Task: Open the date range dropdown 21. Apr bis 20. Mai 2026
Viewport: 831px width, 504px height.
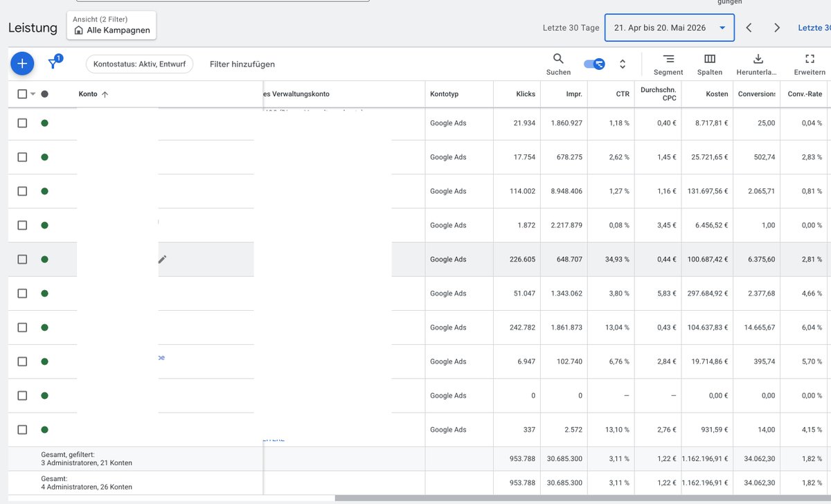Action: [x=669, y=28]
